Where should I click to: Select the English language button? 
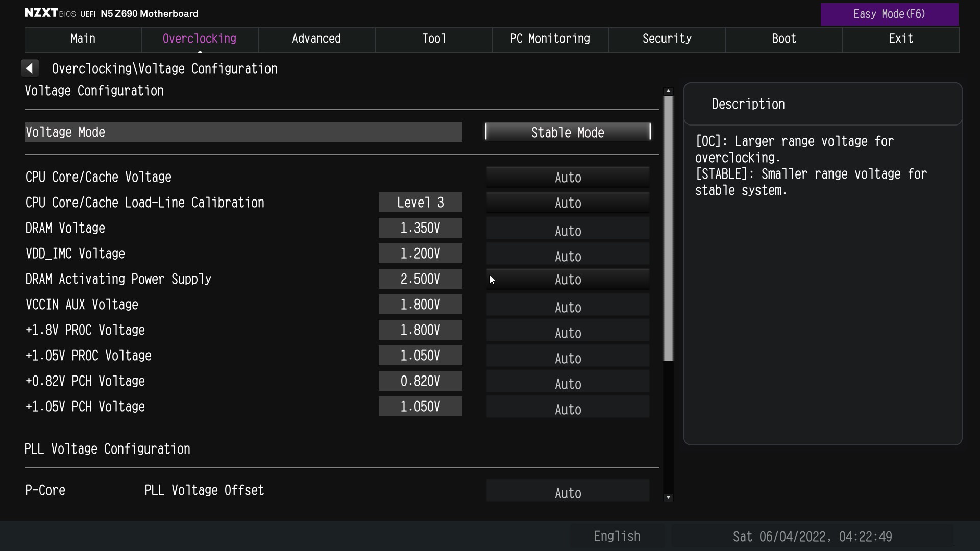[617, 536]
